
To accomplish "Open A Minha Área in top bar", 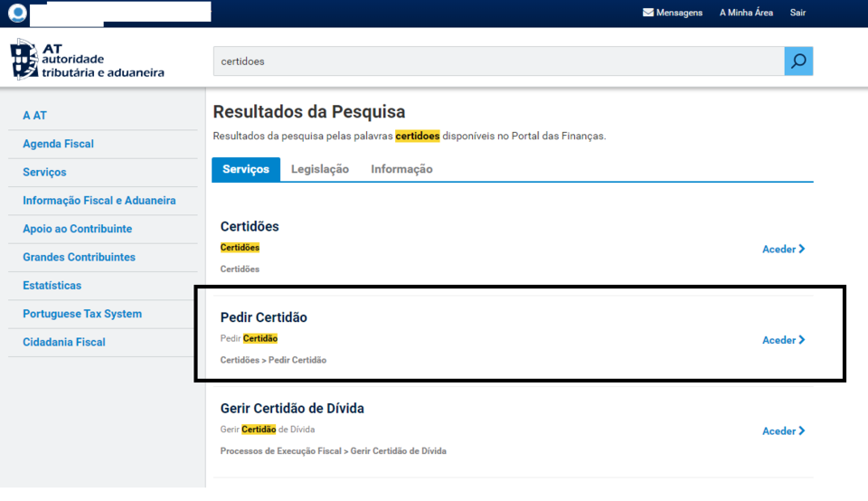I will click(746, 13).
